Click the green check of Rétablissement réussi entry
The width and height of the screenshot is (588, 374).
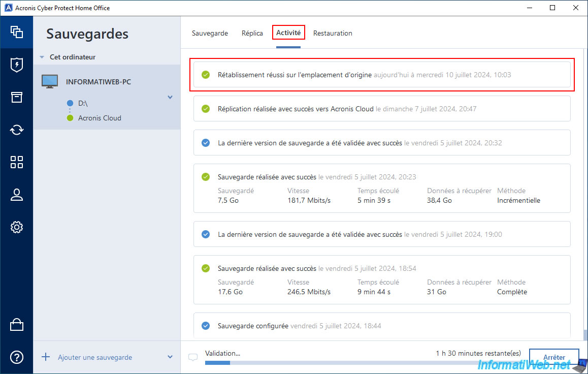point(206,75)
